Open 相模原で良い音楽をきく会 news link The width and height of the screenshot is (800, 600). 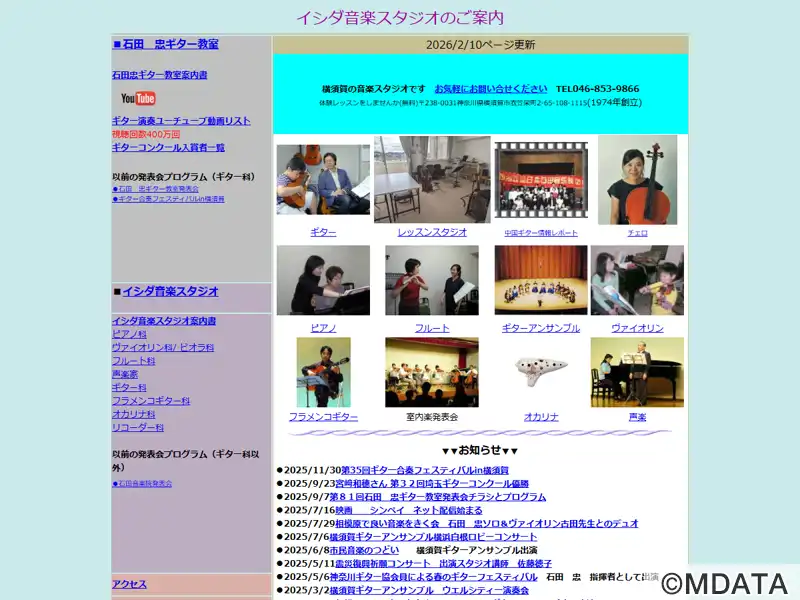(487, 523)
